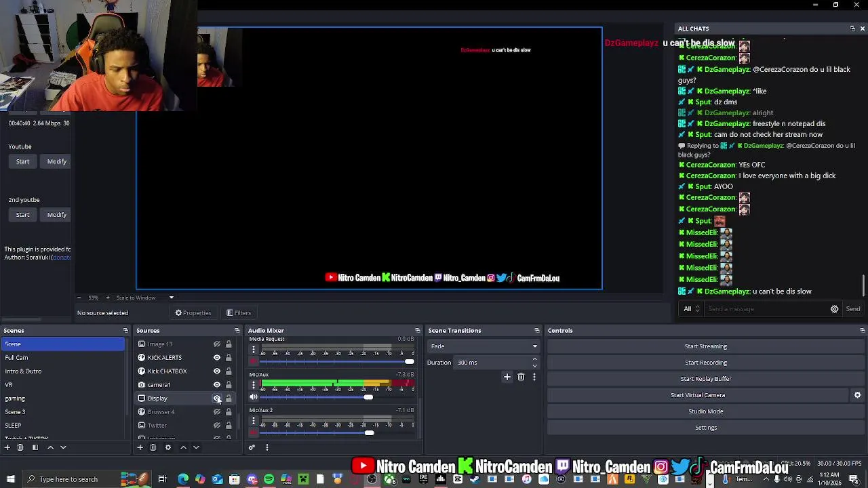Decrease transition duration stepper down
868x488 pixels.
(x=534, y=366)
